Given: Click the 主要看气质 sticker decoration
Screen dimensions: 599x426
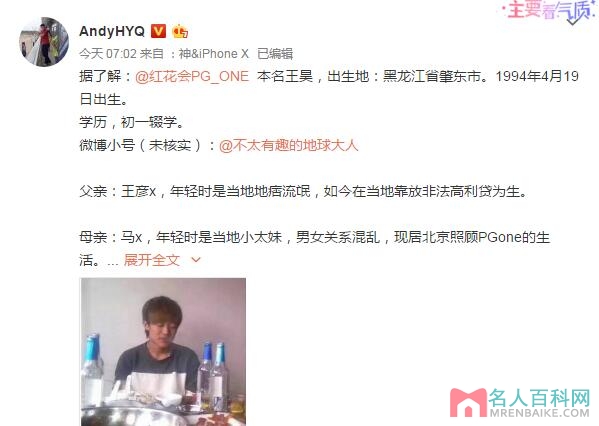Looking at the screenshot, I should 549,11.
